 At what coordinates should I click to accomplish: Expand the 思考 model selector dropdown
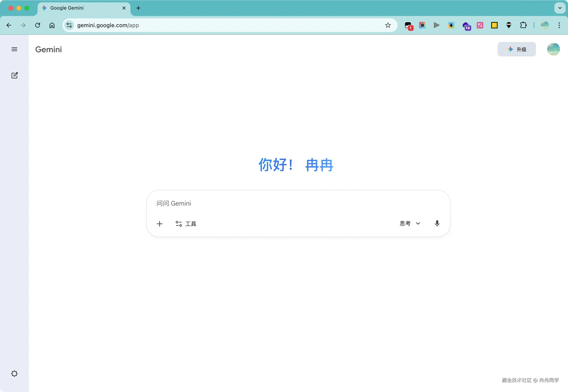click(410, 224)
